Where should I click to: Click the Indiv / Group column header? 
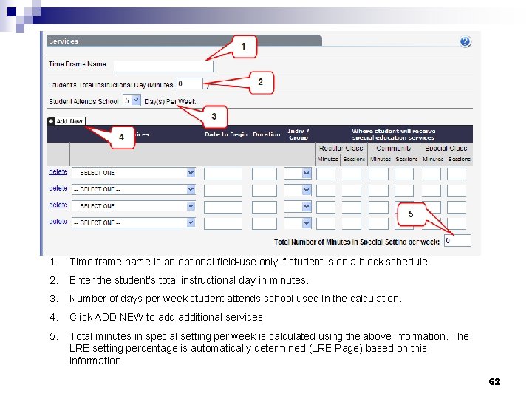click(299, 134)
